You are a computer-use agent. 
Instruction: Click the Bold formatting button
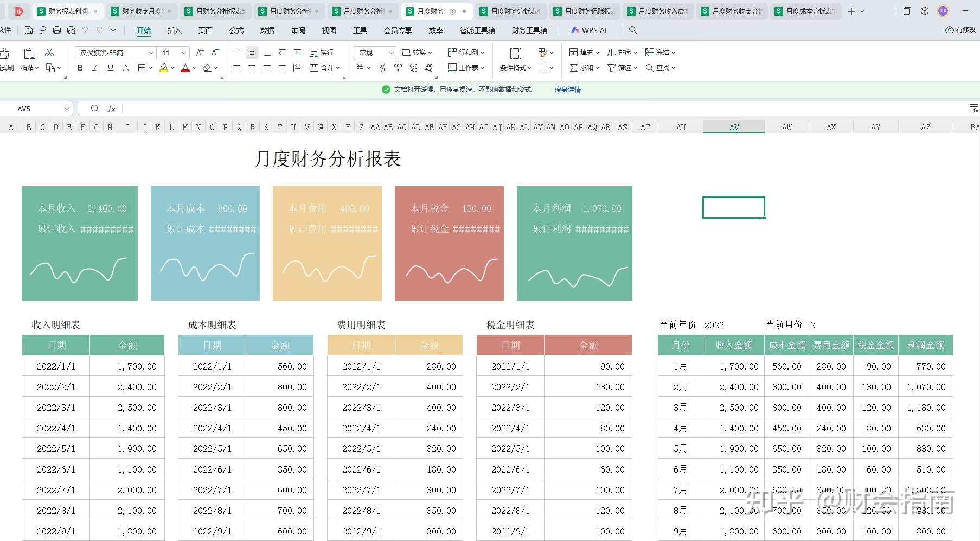[80, 68]
